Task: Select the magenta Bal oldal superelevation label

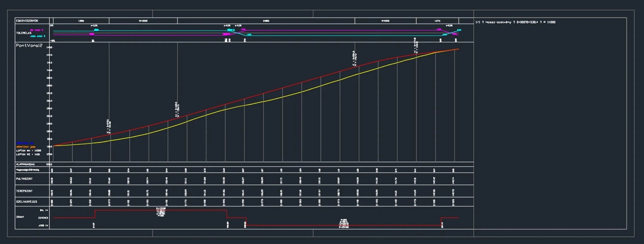Action: click(x=36, y=30)
